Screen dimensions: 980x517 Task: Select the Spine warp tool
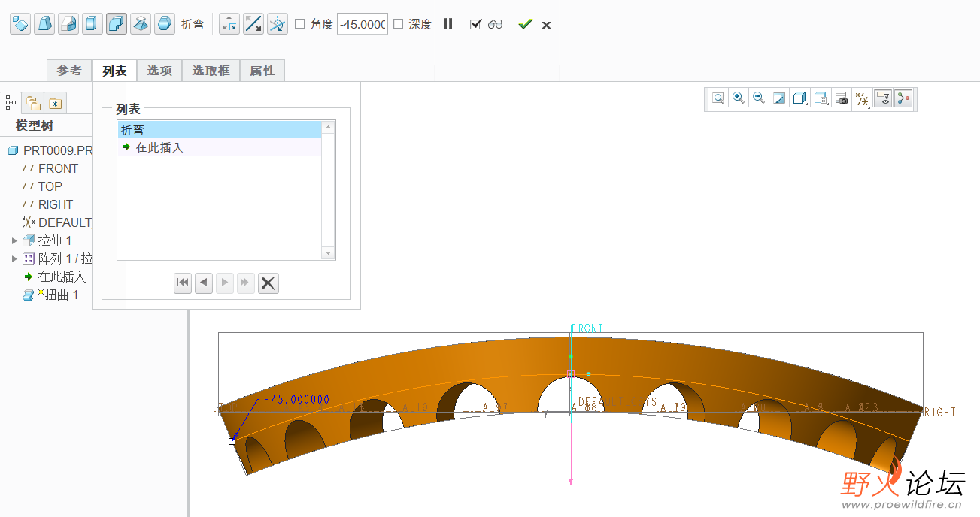pos(68,24)
